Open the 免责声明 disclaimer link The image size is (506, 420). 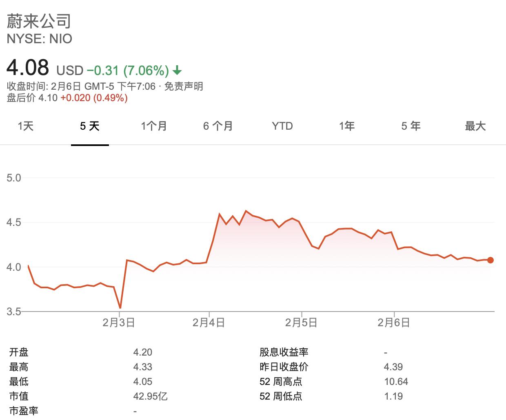pyautogui.click(x=184, y=86)
